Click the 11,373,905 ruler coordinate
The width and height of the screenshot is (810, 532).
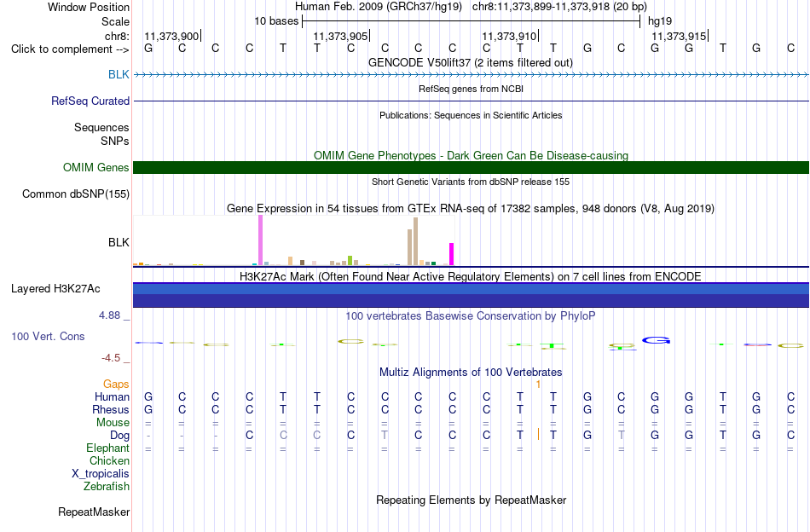340,36
